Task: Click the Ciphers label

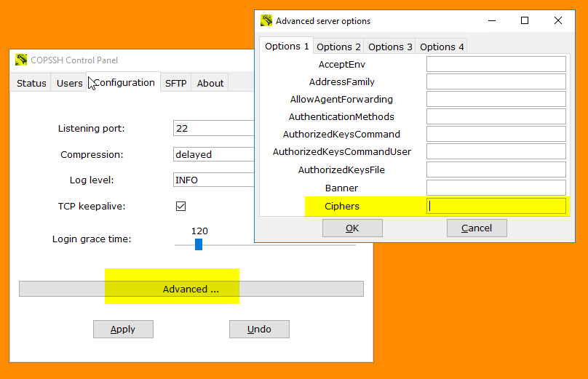Action: [341, 206]
